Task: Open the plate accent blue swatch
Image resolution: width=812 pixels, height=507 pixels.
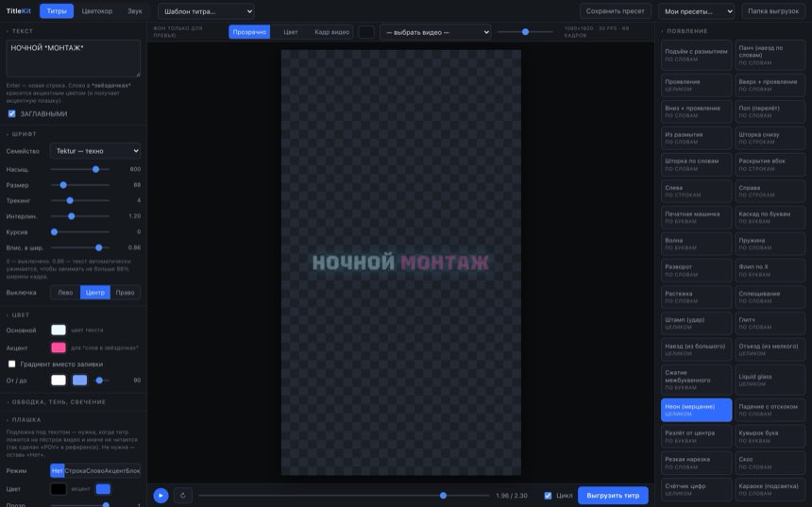Action: pos(103,489)
